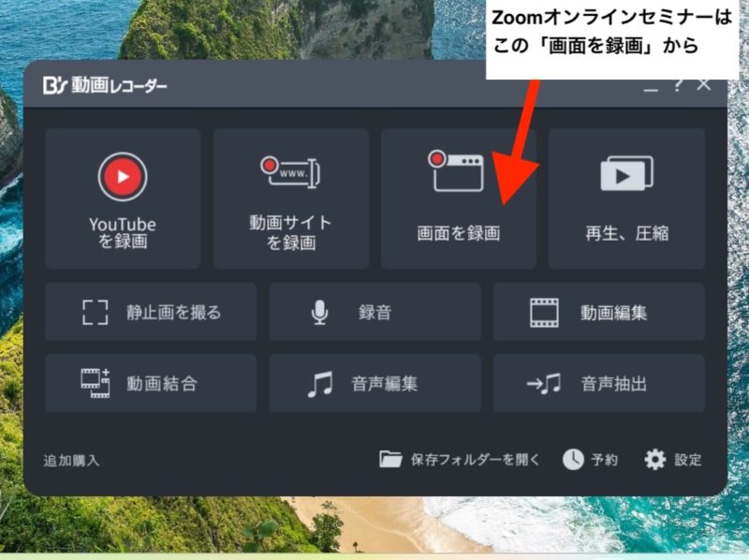Viewport: 749px width, 560px height.
Task: Open 設定 settings gear
Action: click(x=673, y=460)
